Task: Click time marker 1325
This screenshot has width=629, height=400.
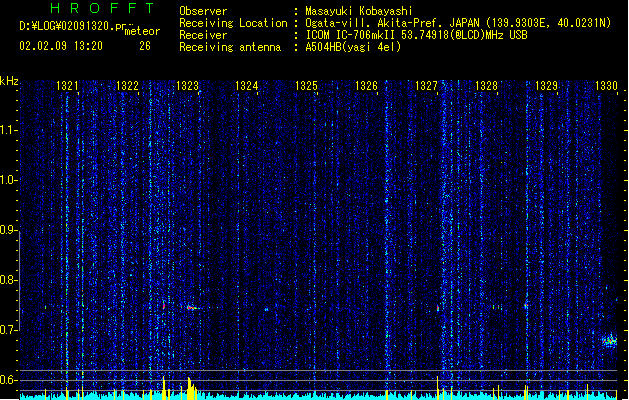Action: [306, 86]
